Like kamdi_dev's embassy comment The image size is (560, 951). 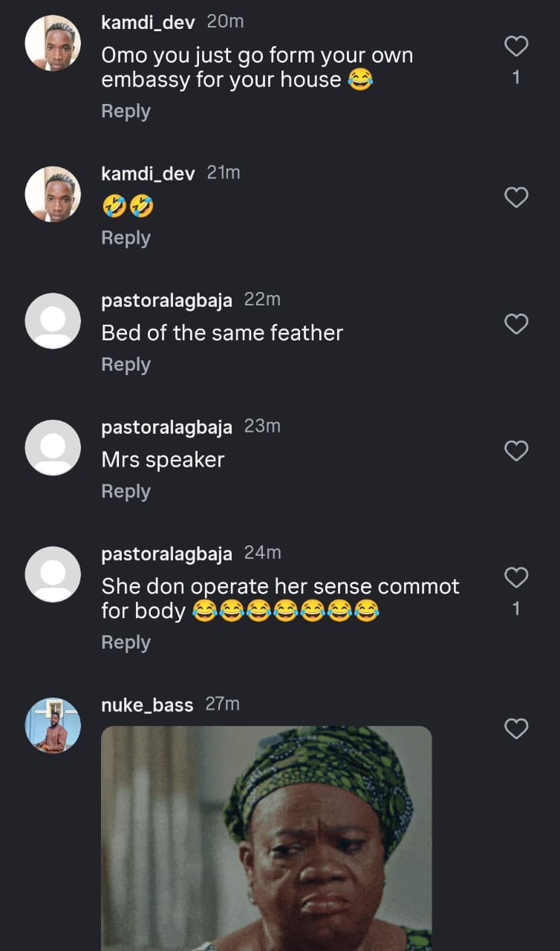[516, 47]
